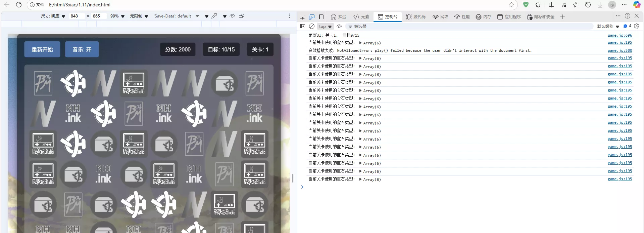Open the 'top' JavaScript context dropdown
This screenshot has height=233, width=644.
coord(325,27)
